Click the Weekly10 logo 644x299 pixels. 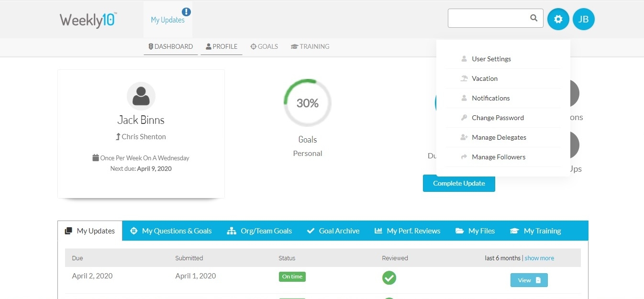[x=88, y=20]
